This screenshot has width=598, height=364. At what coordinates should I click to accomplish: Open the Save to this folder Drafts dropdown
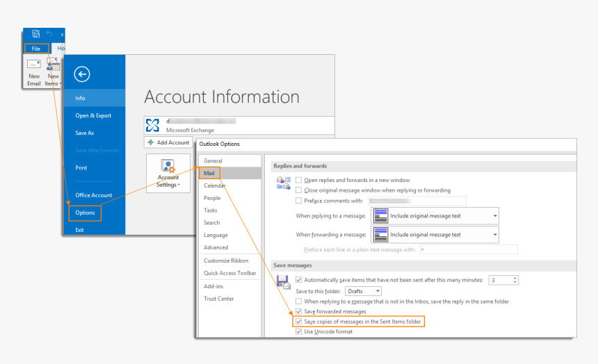[363, 291]
